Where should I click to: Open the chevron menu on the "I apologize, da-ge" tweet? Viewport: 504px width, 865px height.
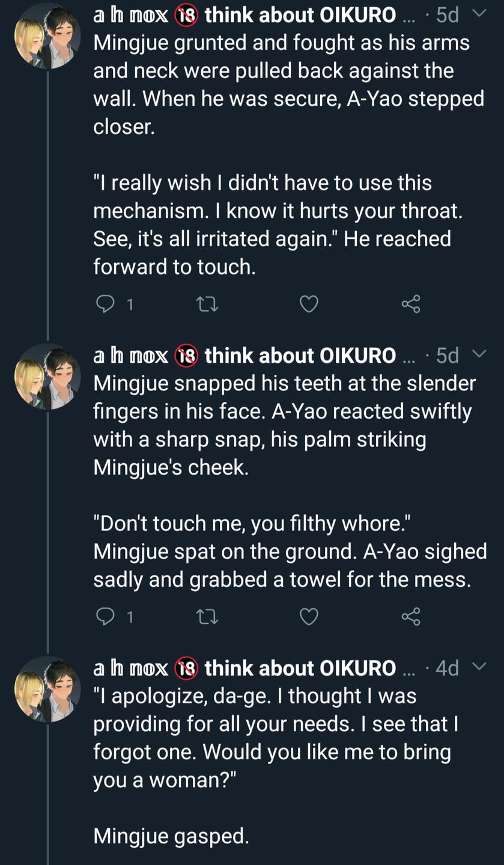coord(479,667)
